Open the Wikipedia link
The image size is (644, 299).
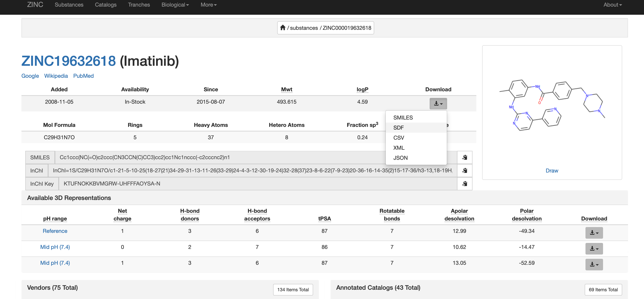[56, 76]
